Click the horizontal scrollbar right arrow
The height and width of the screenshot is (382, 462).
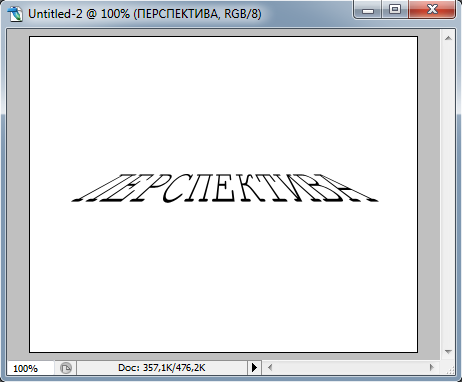(x=432, y=368)
